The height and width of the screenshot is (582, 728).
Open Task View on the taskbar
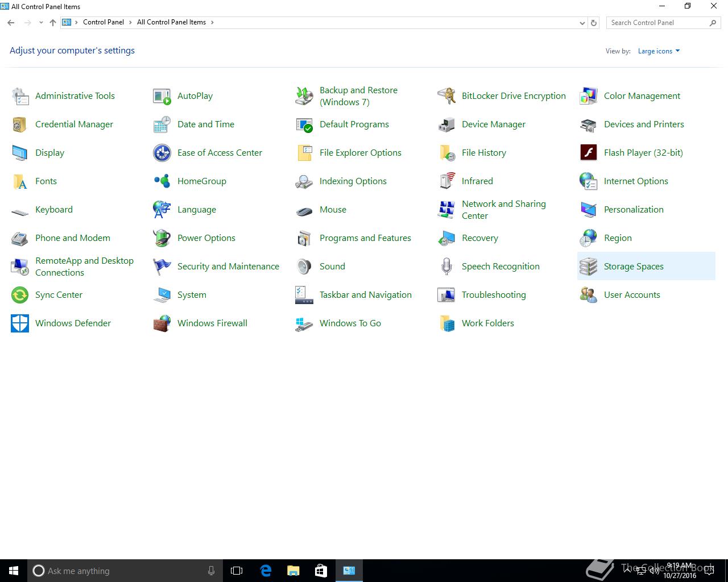click(x=237, y=571)
